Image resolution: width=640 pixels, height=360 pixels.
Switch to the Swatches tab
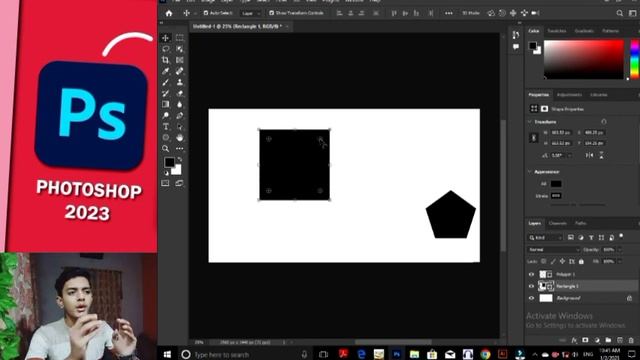coord(557,31)
